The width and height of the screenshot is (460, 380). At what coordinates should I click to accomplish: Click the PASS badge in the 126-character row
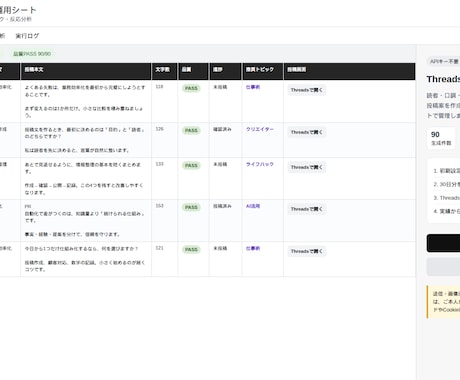coord(191,130)
